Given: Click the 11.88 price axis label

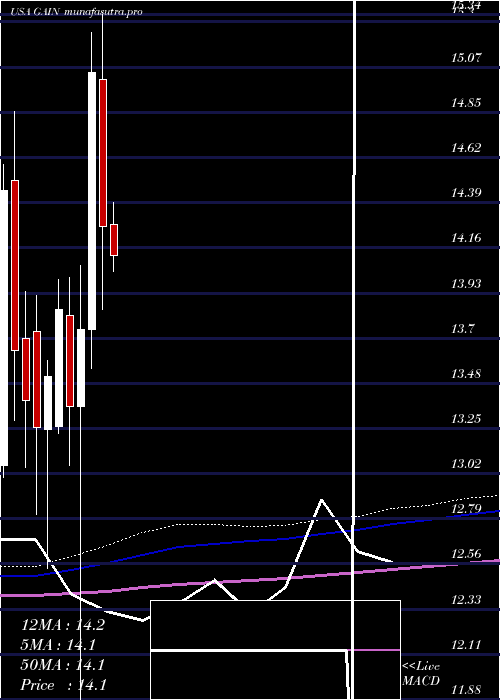Looking at the screenshot, I should (x=467, y=689).
